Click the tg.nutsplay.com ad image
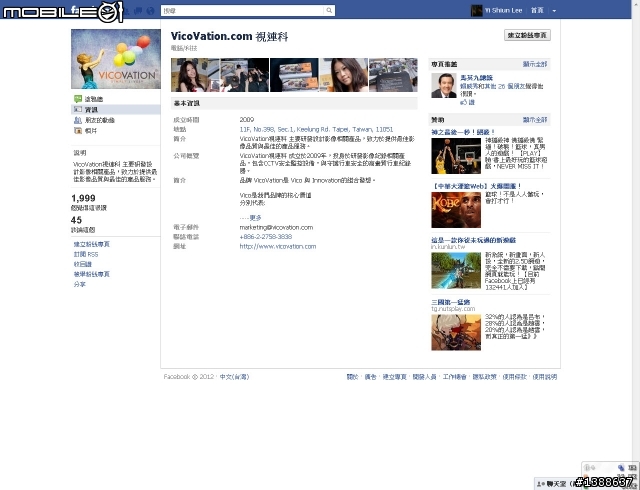This screenshot has height=490, width=640. (456, 332)
